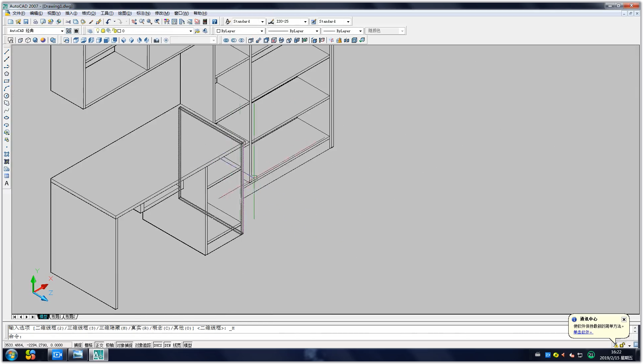643x364 pixels.
Task: Select the Polygon draw tool
Action: (7, 74)
